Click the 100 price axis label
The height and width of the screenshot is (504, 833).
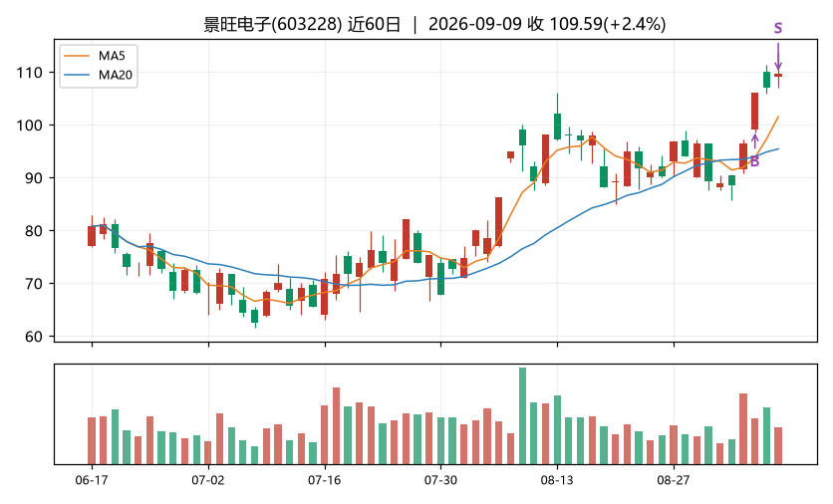pyautogui.click(x=29, y=126)
